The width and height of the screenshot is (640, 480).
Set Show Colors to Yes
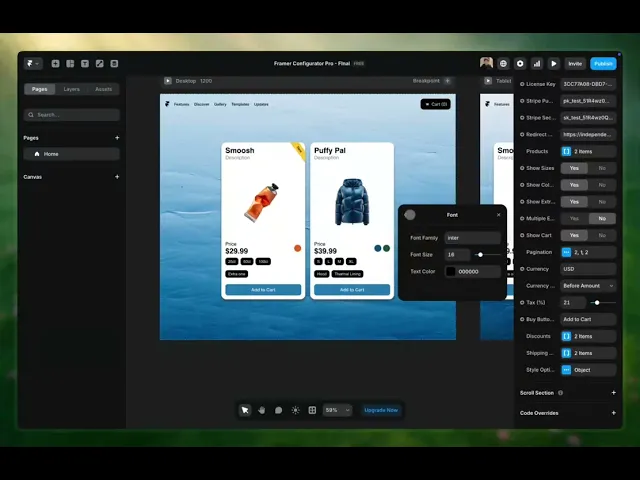pyautogui.click(x=574, y=185)
